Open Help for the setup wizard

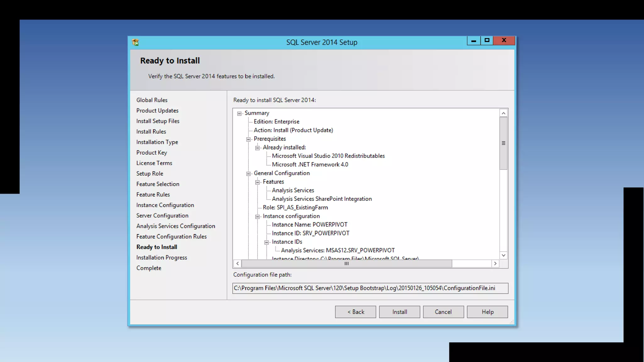(487, 312)
